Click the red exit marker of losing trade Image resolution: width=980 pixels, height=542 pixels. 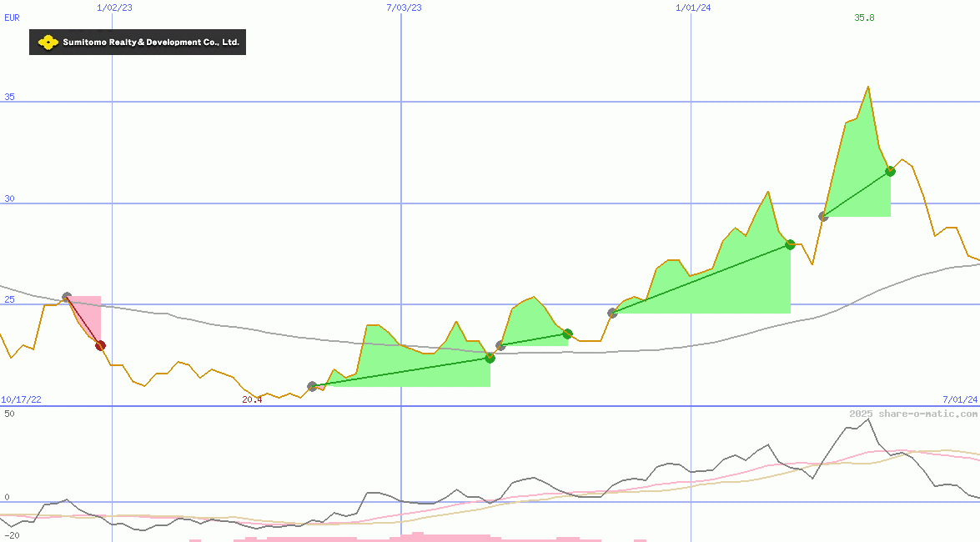(x=100, y=345)
